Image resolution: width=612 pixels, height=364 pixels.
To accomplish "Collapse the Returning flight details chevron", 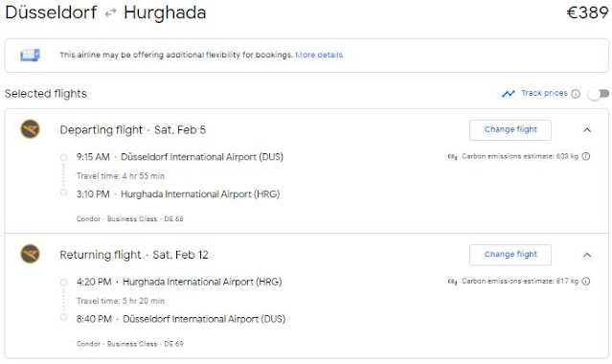I will click(x=587, y=255).
